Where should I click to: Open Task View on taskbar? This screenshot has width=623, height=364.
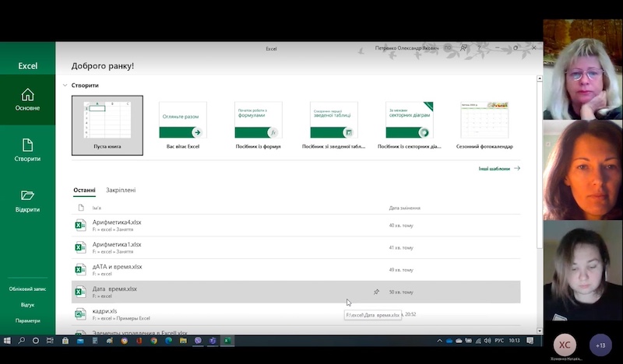point(50,341)
